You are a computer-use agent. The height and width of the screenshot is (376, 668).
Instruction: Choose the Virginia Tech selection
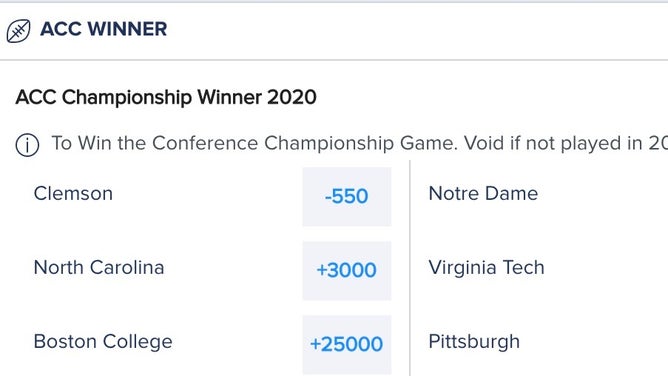[x=487, y=268]
